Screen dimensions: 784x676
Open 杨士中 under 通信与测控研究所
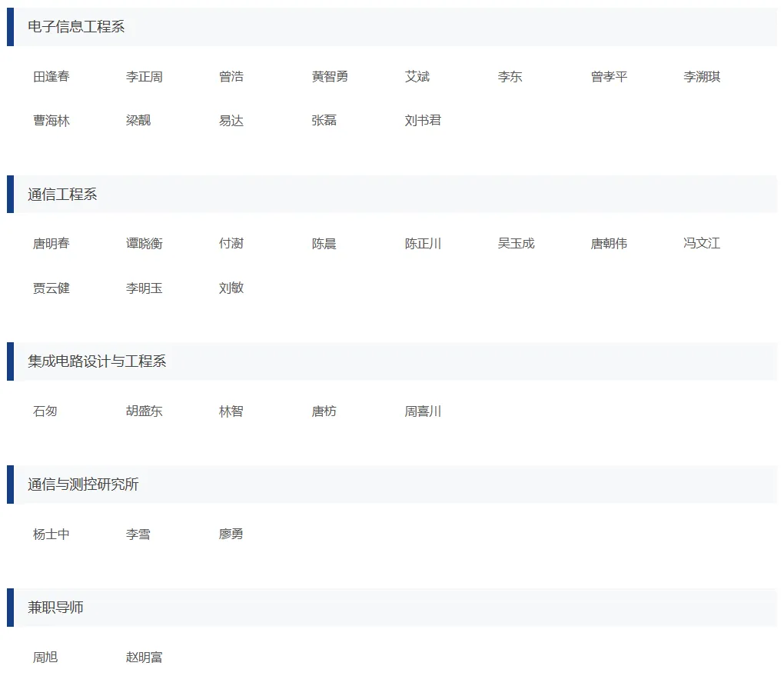tap(49, 534)
